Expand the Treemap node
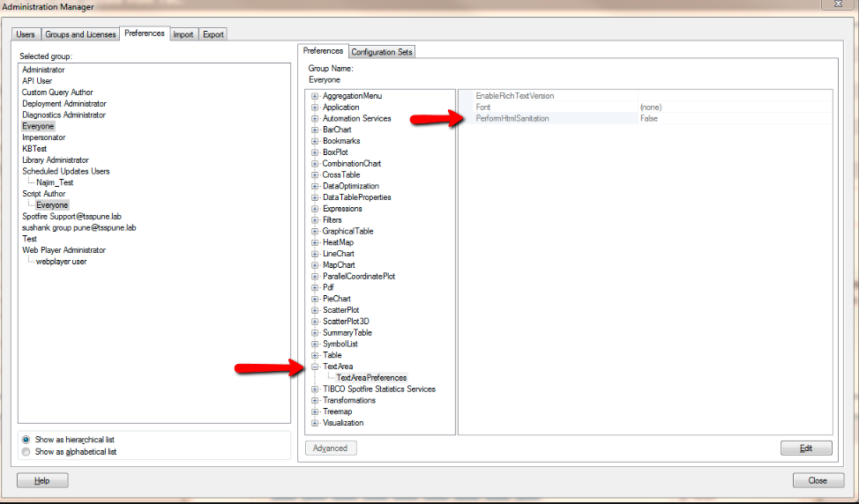Image resolution: width=859 pixels, height=504 pixels. point(315,411)
